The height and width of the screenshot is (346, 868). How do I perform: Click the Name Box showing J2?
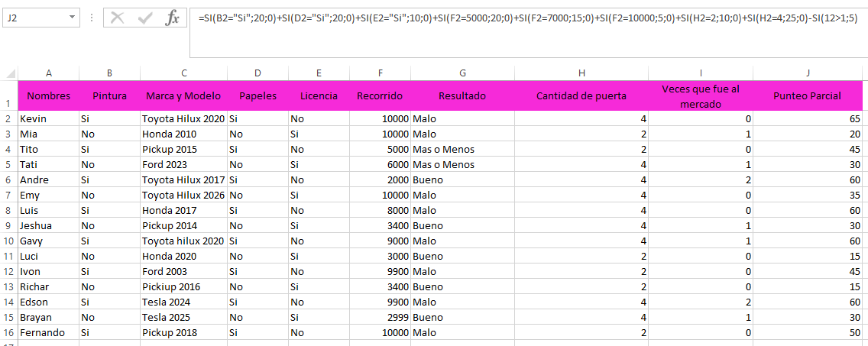tap(34, 17)
